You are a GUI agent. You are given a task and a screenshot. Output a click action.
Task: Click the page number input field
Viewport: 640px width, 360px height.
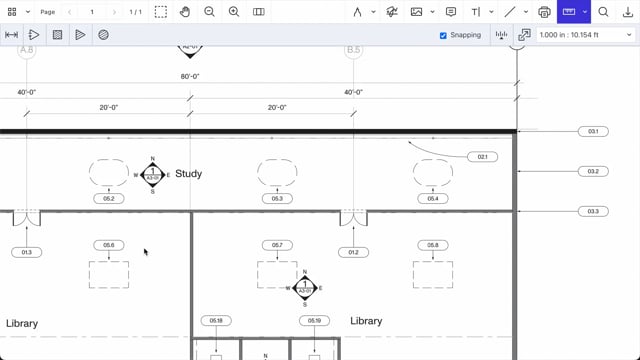point(92,12)
